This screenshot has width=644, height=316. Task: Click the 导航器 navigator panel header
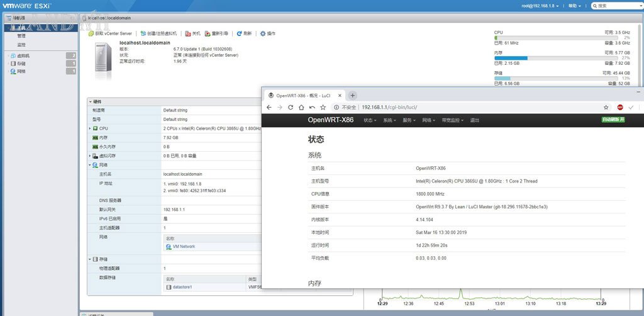(41, 18)
